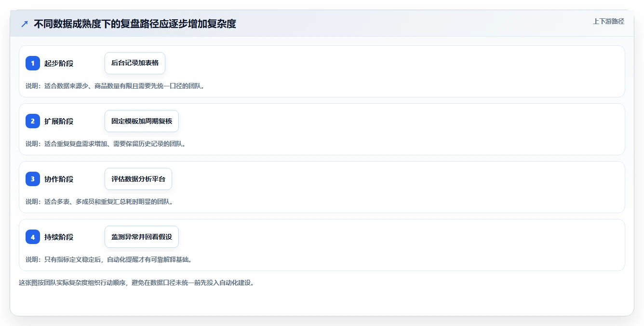Click the note starting 适合数据来源少
Viewport: 644px width, 326px height.
pos(115,86)
